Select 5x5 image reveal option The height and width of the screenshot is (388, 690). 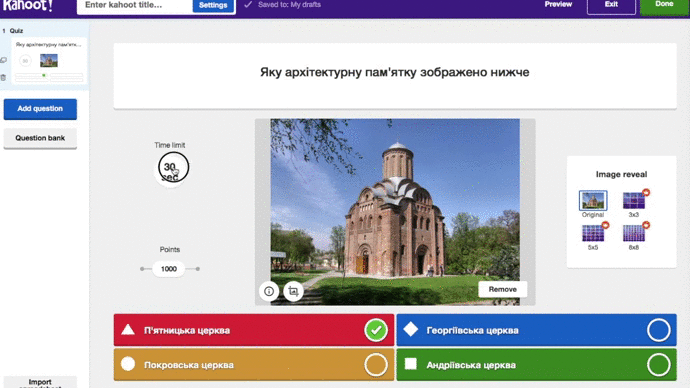593,234
